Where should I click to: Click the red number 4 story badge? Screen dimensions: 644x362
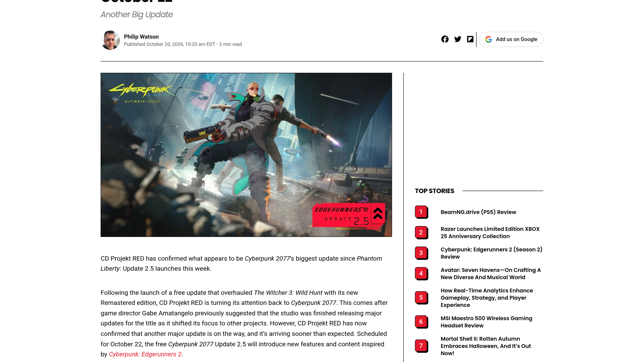(x=421, y=274)
